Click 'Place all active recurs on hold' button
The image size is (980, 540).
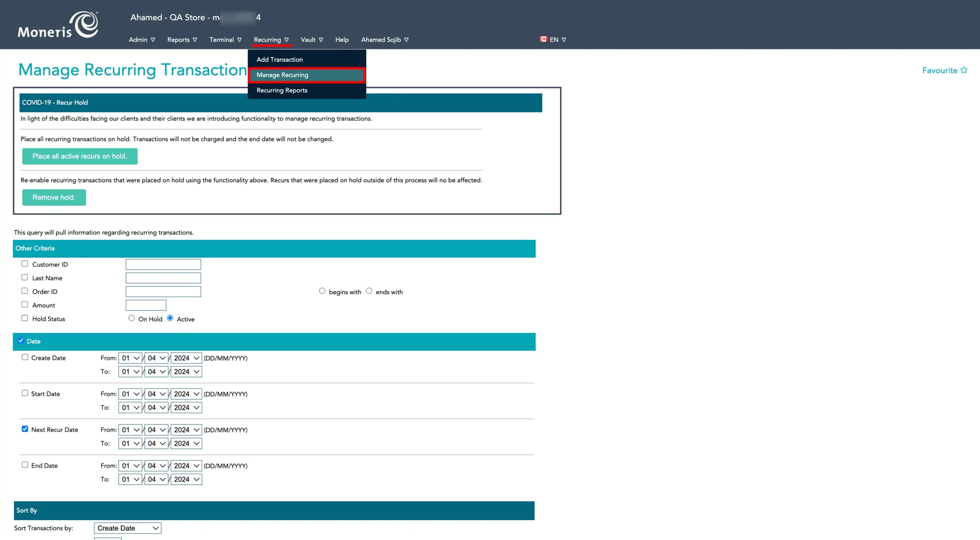[x=80, y=156]
